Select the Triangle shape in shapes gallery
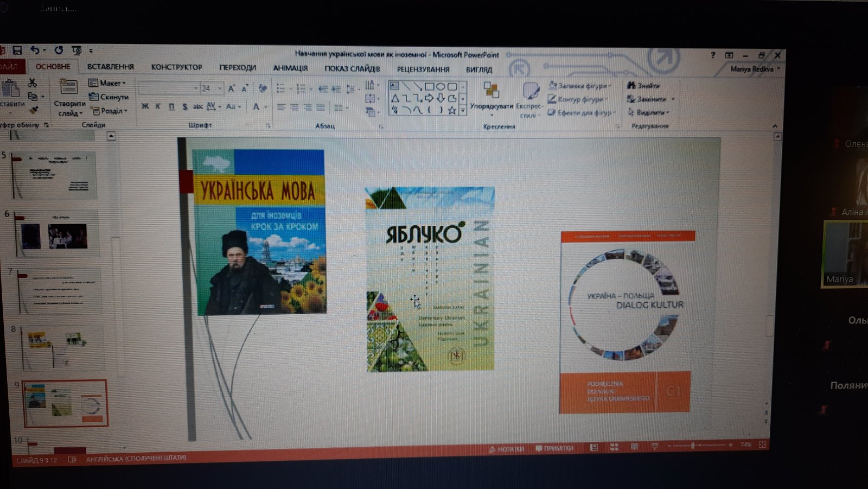This screenshot has width=868, height=489. (395, 98)
